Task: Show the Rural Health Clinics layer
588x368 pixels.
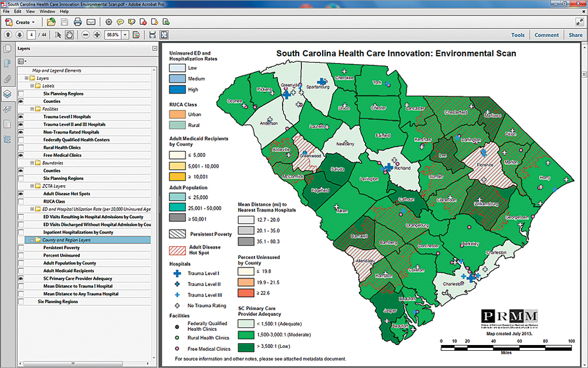Action: pos(21,148)
